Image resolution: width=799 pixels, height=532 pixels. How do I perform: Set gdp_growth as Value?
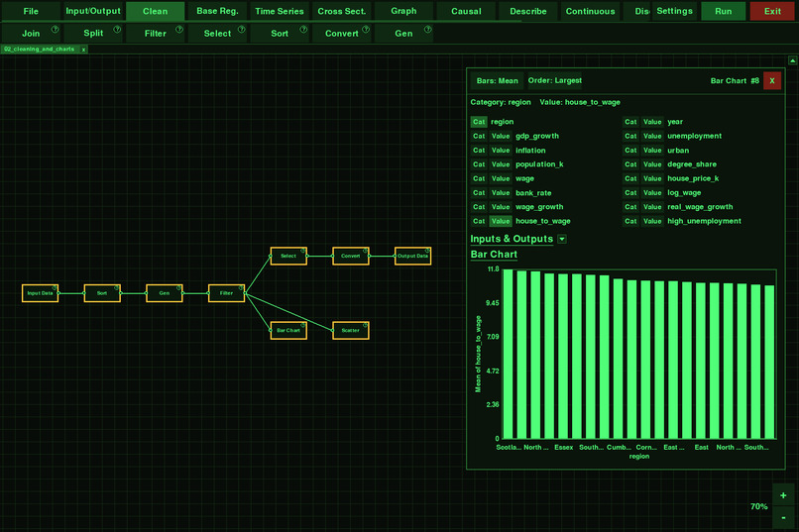[501, 136]
